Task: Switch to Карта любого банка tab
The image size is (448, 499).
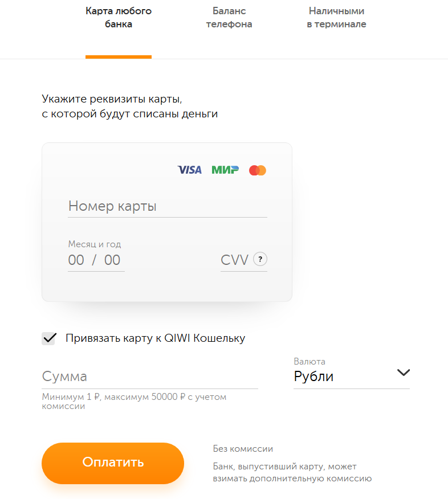Action: coord(119,18)
